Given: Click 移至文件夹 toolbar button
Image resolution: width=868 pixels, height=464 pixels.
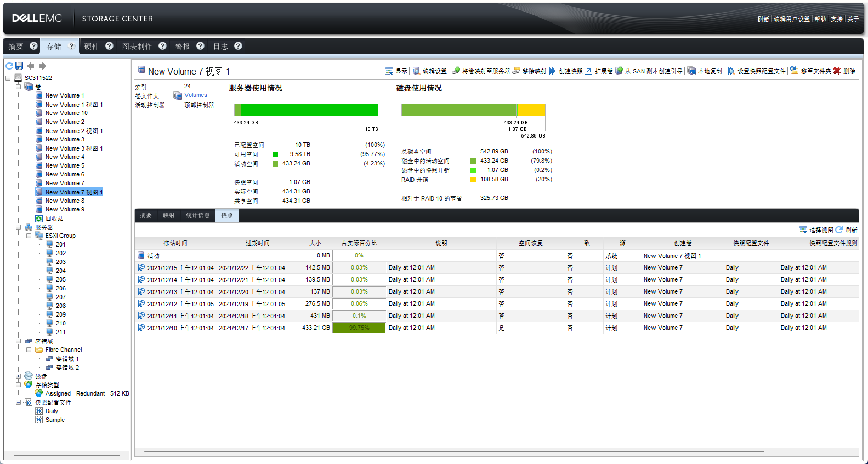Looking at the screenshot, I should (810, 71).
